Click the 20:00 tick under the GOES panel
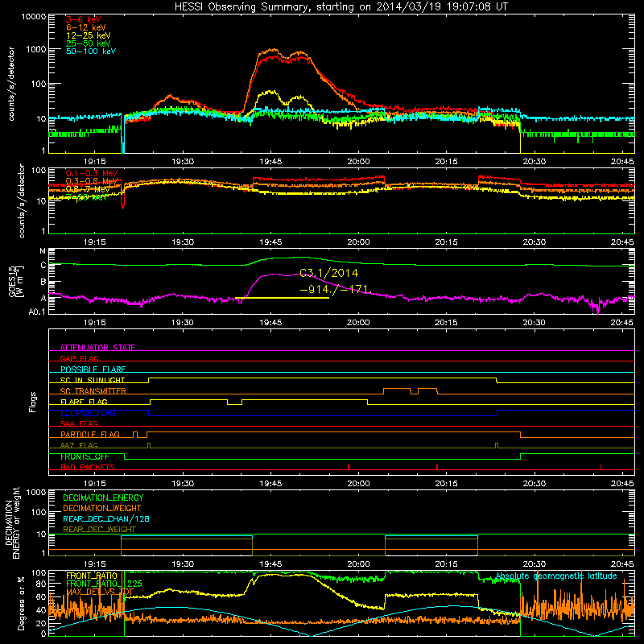Viewport: 644px width, 644px height. click(x=358, y=323)
